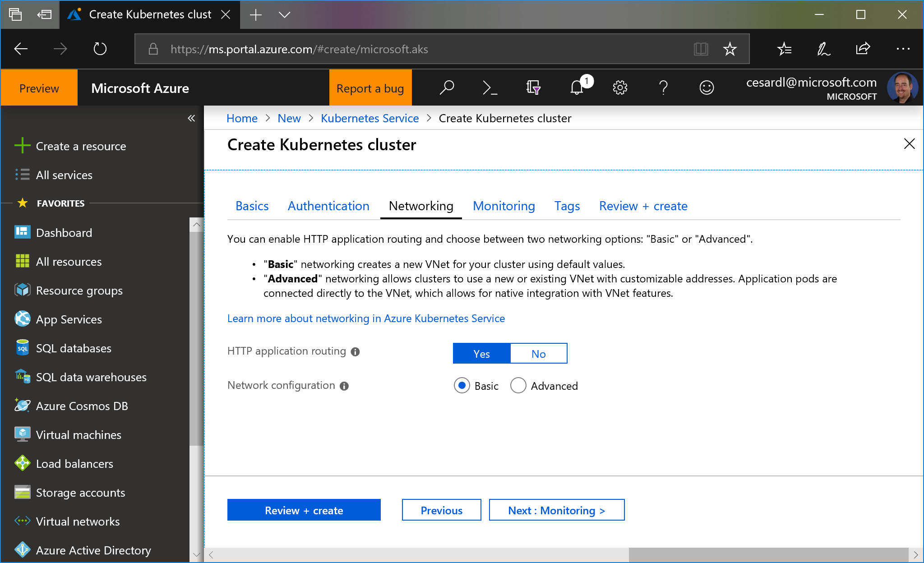Image resolution: width=924 pixels, height=563 pixels.
Task: Click the browser address bar URL
Action: point(299,49)
